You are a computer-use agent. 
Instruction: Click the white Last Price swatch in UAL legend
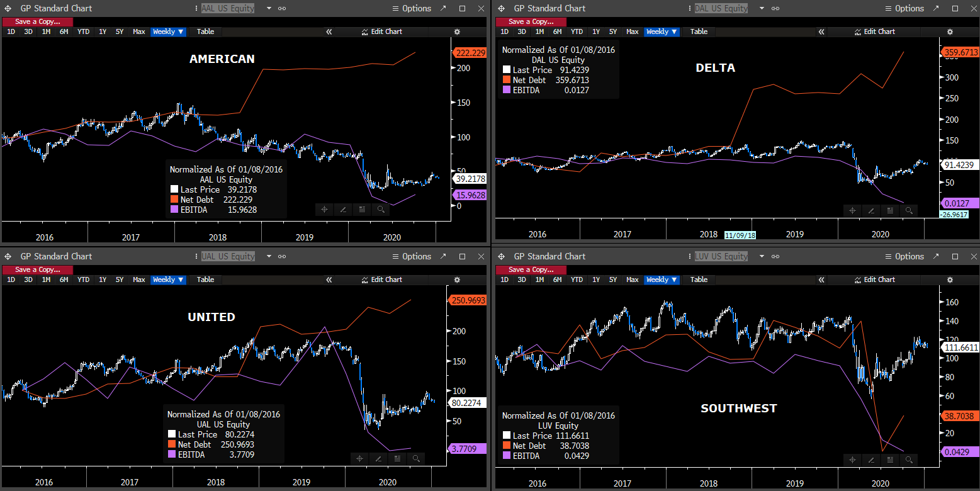(171, 434)
